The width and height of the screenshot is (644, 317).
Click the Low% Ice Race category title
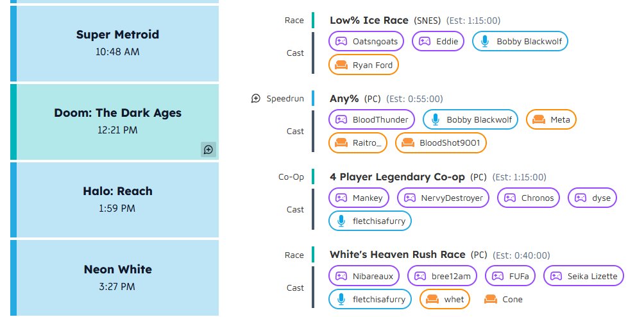[x=369, y=20]
